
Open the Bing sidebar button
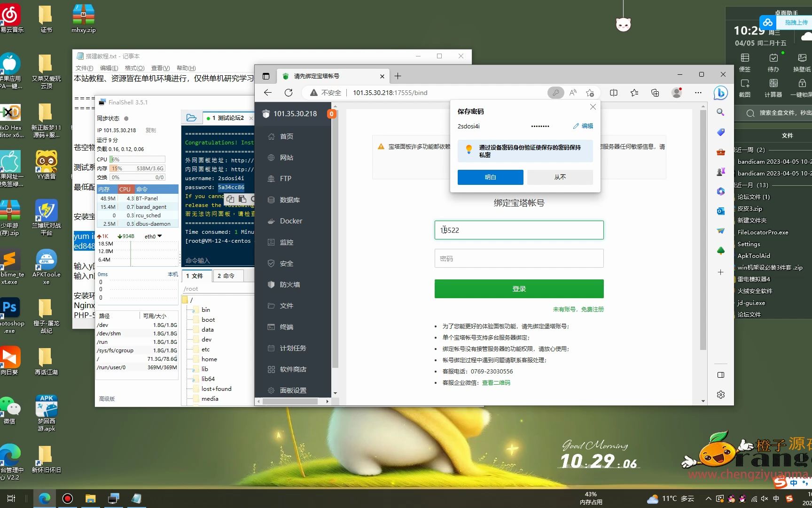(720, 93)
